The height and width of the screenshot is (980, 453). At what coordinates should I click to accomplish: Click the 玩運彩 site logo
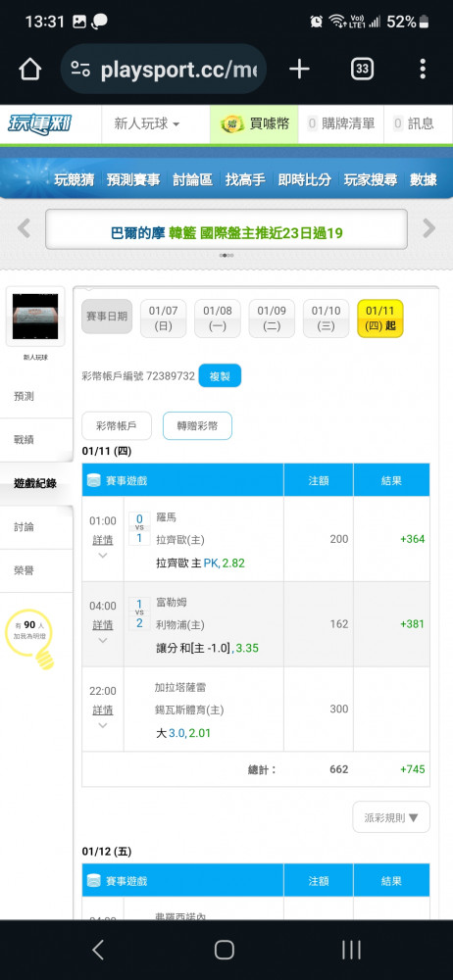pyautogui.click(x=39, y=123)
